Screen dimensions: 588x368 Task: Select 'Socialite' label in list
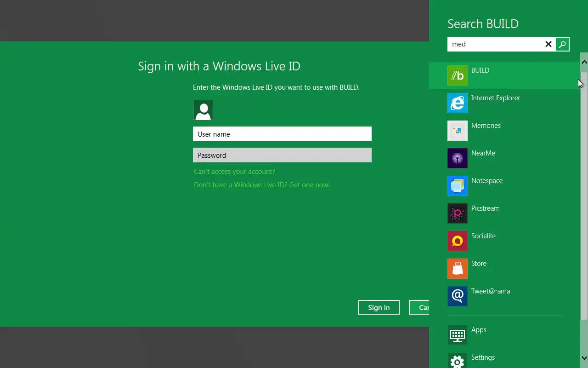click(x=483, y=236)
